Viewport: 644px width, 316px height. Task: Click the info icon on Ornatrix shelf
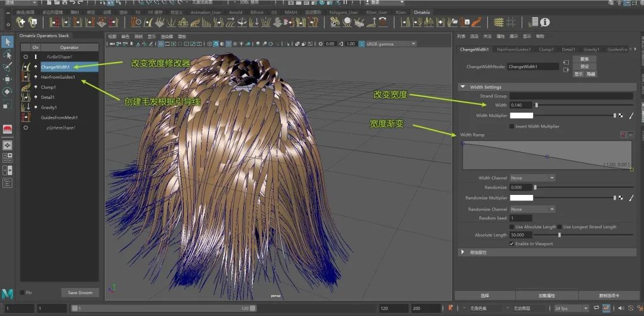[x=545, y=22]
